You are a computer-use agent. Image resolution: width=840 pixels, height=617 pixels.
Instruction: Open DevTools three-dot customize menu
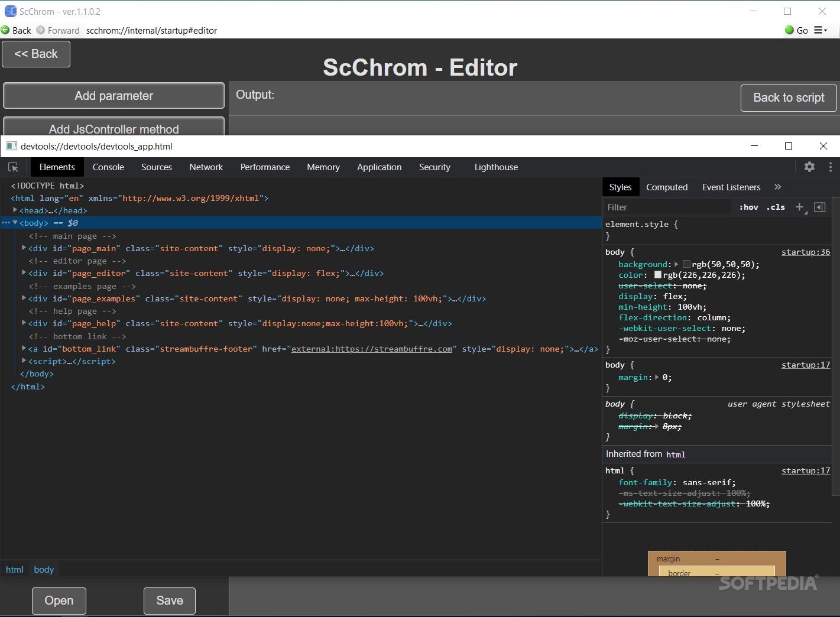point(830,167)
